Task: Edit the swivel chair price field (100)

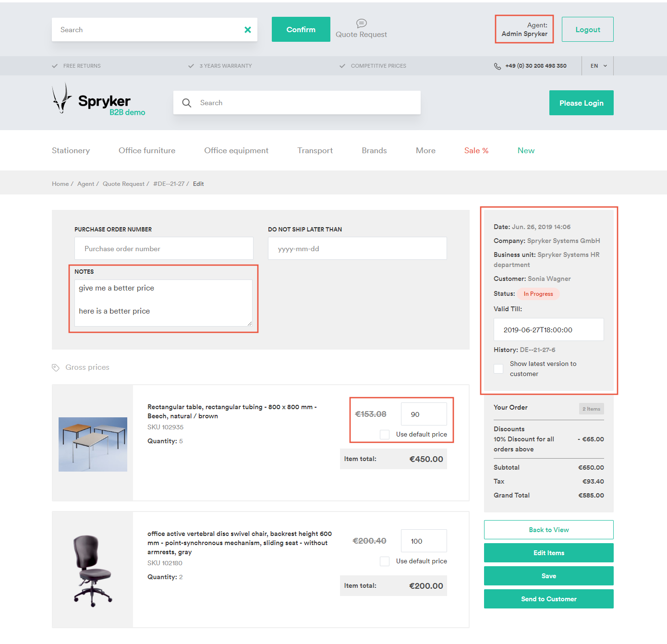Action: tap(424, 541)
